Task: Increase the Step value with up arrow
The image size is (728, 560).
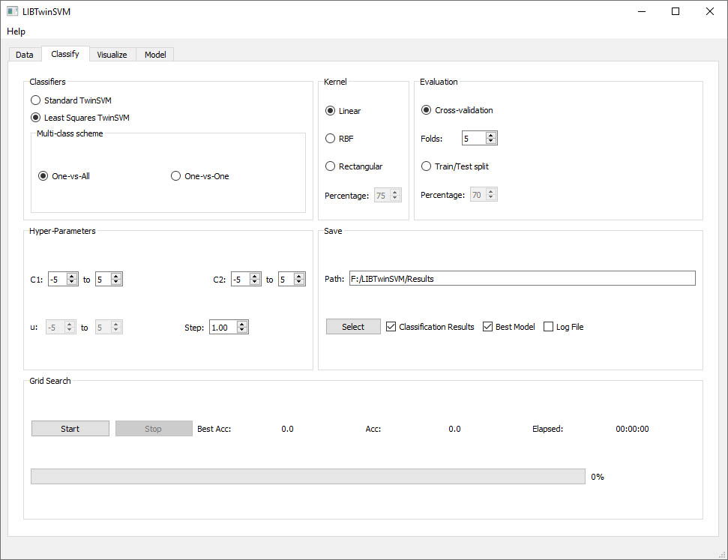Action: (x=242, y=324)
